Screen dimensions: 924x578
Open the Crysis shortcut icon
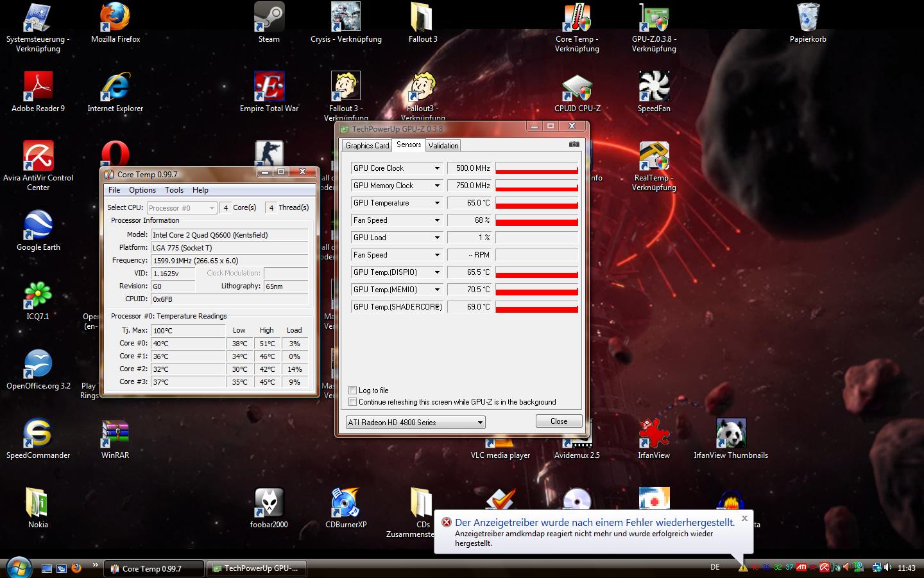coord(346,18)
